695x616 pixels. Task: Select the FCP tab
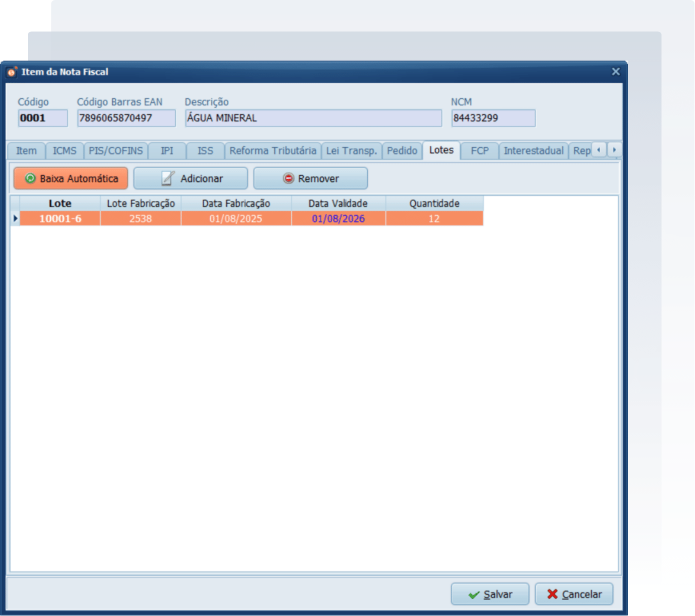479,151
